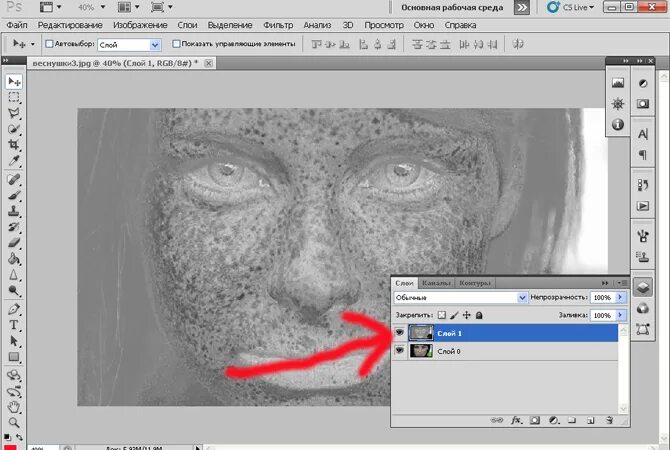670x450 pixels.
Task: Select the Clone Stamp tool
Action: [14, 211]
